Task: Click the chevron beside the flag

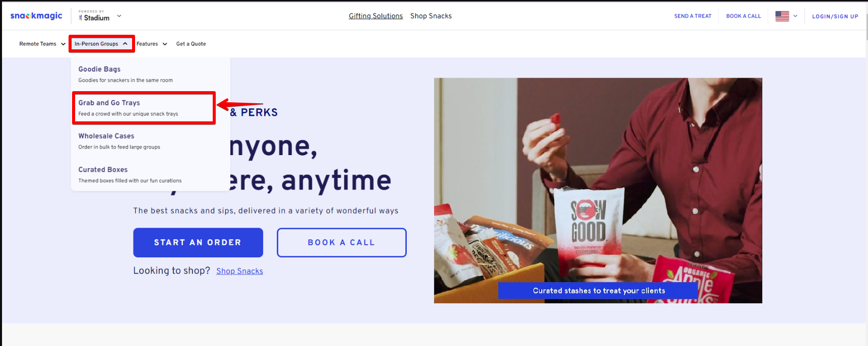Action: pos(795,16)
